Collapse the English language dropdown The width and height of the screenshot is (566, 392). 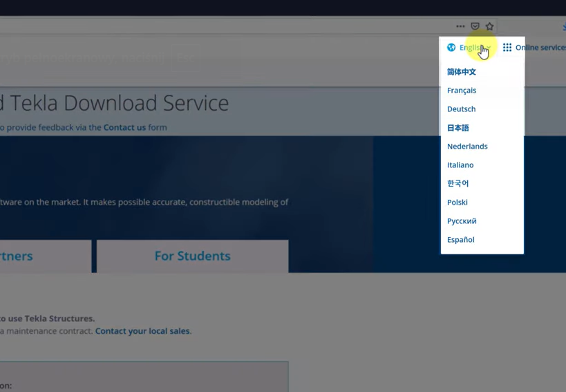tap(473, 48)
